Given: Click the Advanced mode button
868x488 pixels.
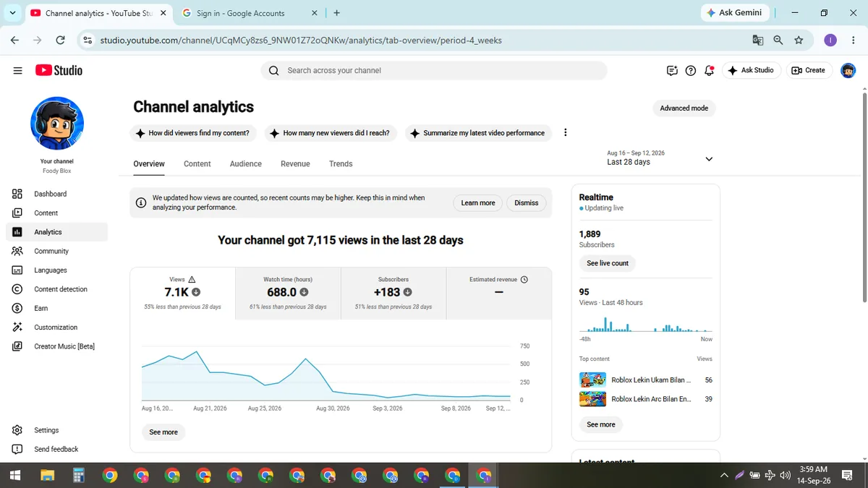Looking at the screenshot, I should click(684, 108).
